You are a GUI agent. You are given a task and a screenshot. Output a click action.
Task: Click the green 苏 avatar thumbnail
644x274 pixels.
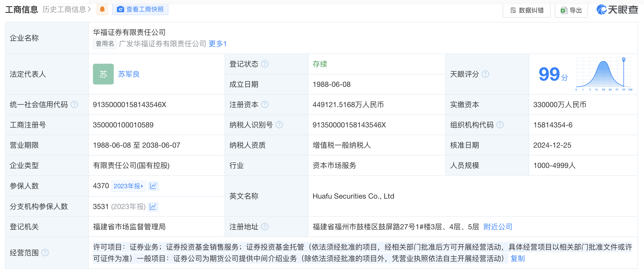(x=103, y=74)
